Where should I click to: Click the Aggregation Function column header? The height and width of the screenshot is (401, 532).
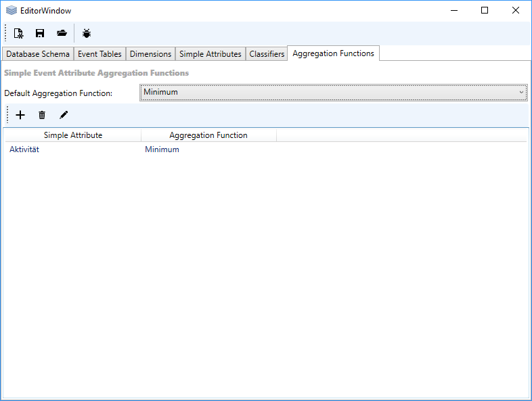click(208, 135)
